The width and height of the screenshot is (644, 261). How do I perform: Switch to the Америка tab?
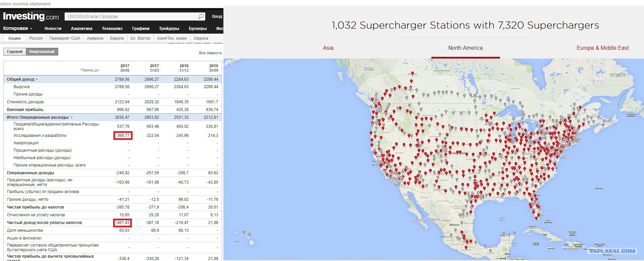[95, 38]
